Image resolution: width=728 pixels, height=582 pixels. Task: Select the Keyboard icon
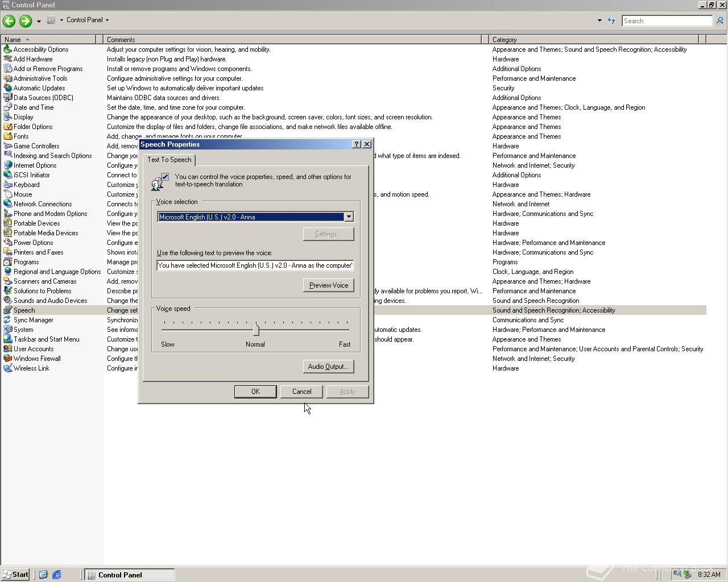pyautogui.click(x=7, y=185)
